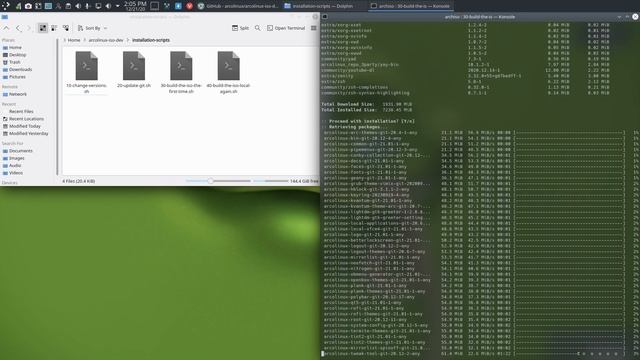The width and height of the screenshot is (640, 360).
Task: Launch the red Vivaldi browser icon
Action: pos(189,6)
